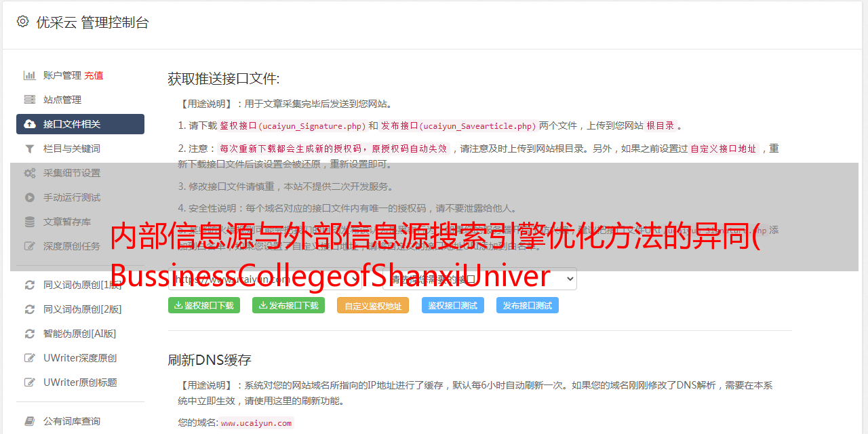Click refresh icon next to 智能伪原创[AI版]
The image size is (868, 434).
click(30, 334)
